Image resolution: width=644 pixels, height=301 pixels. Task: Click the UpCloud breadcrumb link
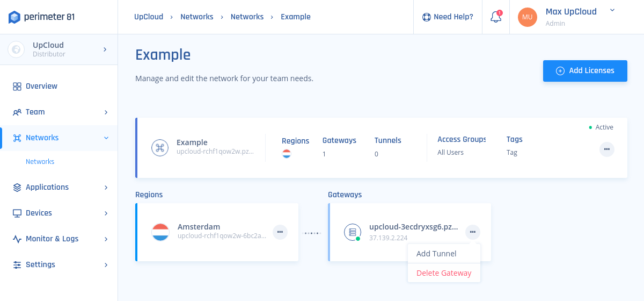[149, 17]
